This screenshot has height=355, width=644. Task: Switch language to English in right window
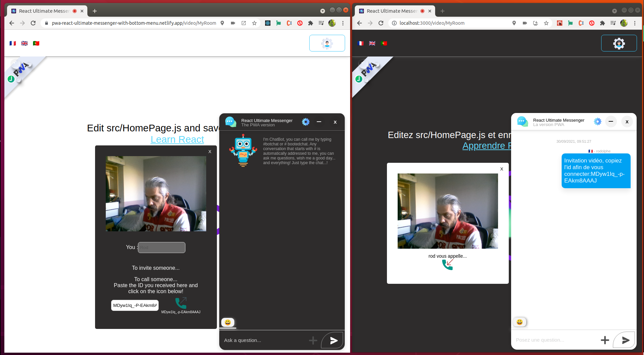click(372, 43)
